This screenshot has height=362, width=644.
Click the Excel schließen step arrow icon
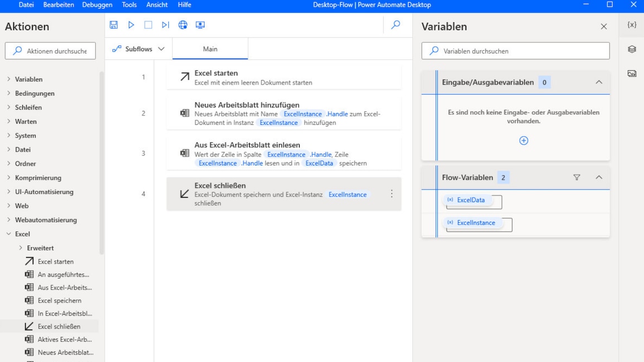[185, 194]
